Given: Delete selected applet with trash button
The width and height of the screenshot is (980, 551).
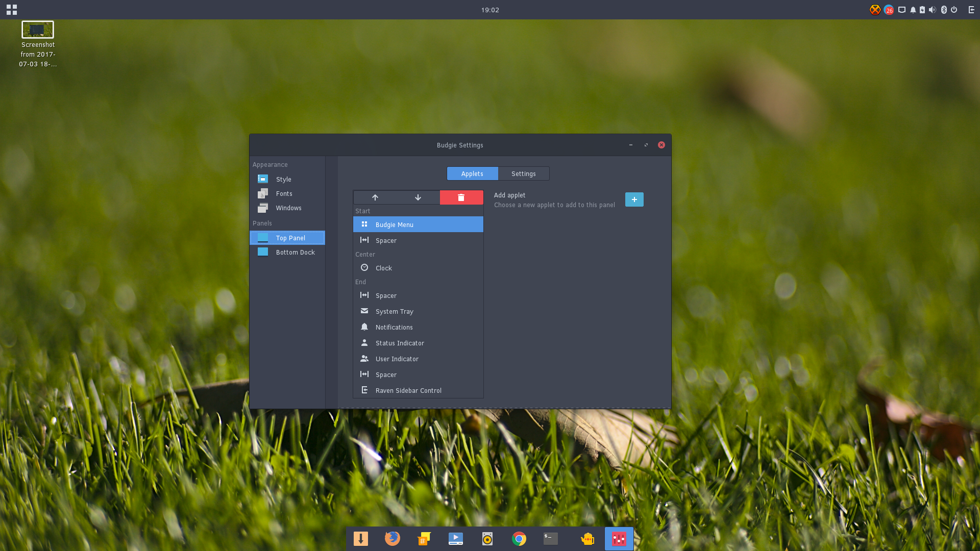Looking at the screenshot, I should [461, 197].
